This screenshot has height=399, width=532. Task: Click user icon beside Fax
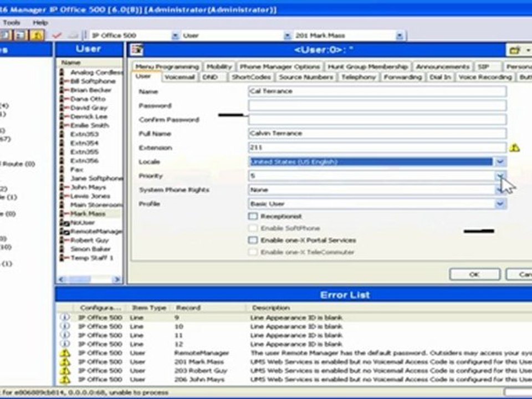click(x=62, y=170)
